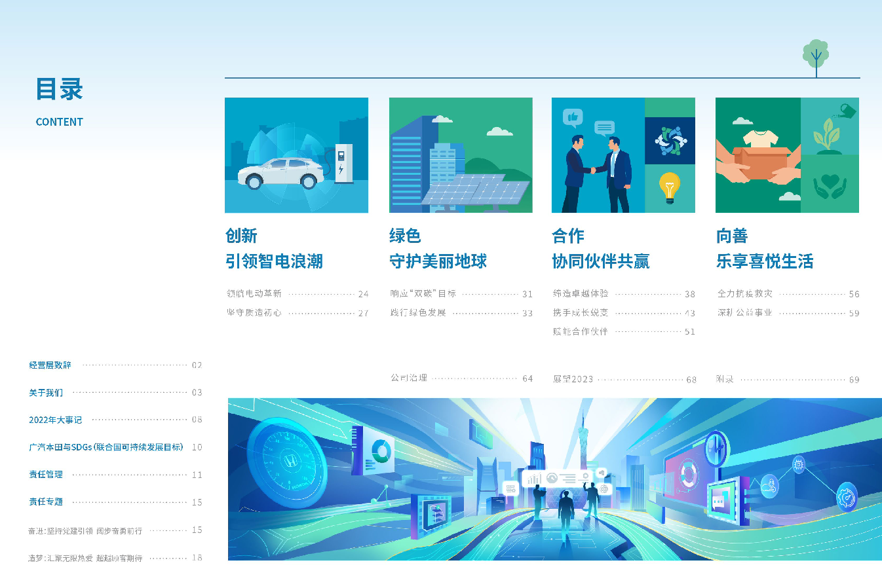The height and width of the screenshot is (588, 882).
Task: Click the Honda speedometer gauge in banner
Action: (290, 460)
